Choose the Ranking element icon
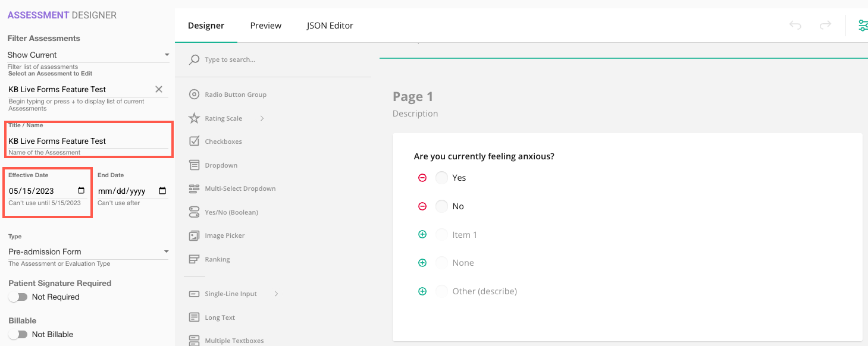Image resolution: width=868 pixels, height=346 pixels. [x=194, y=259]
